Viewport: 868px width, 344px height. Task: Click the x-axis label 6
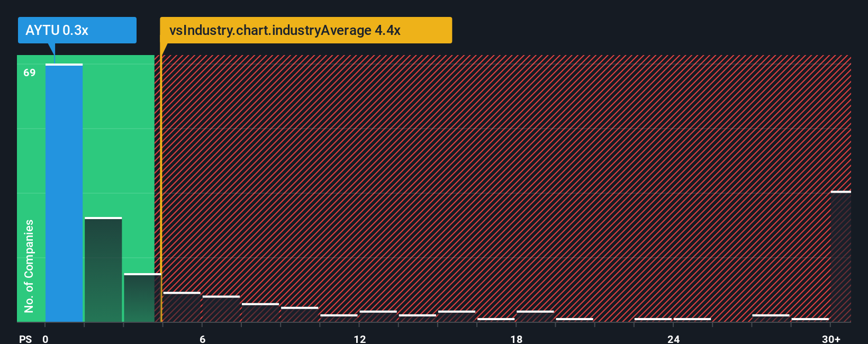202,339
